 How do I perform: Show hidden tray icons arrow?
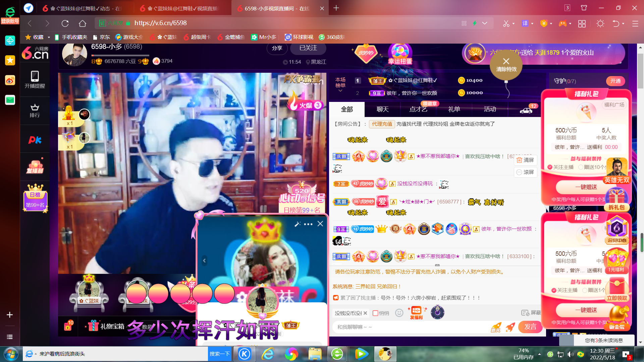[x=539, y=354]
